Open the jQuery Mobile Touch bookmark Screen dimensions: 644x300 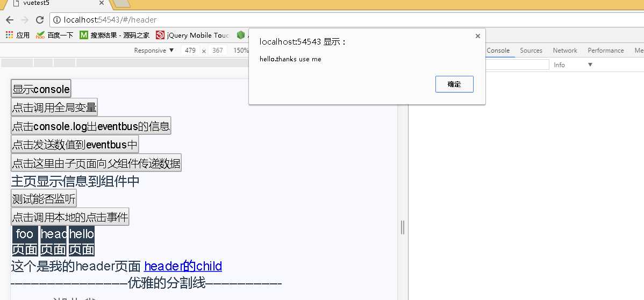pyautogui.click(x=192, y=35)
